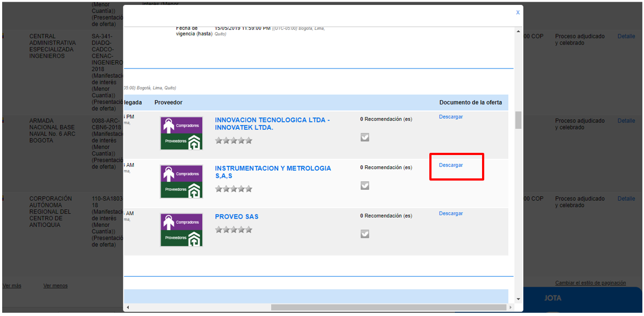The height and width of the screenshot is (316, 644).
Task: Click the INNOVATEK LTDA. Compradores/Proveedores logo
Action: click(181, 133)
